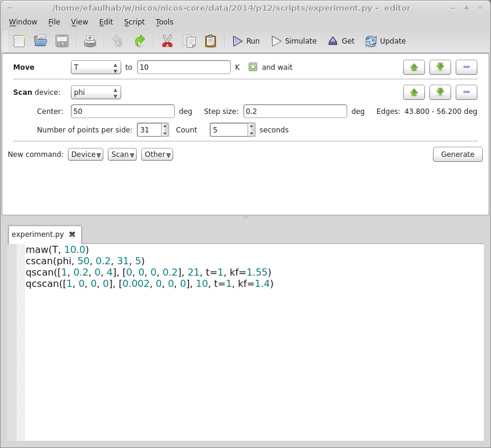Click the Print icon in toolbar
491x448 pixels.
[x=89, y=41]
